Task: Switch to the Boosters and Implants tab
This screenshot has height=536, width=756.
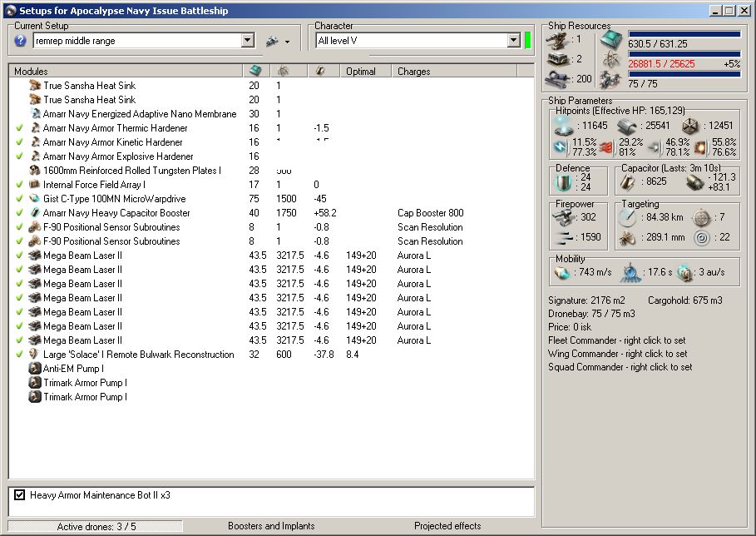Action: (271, 526)
